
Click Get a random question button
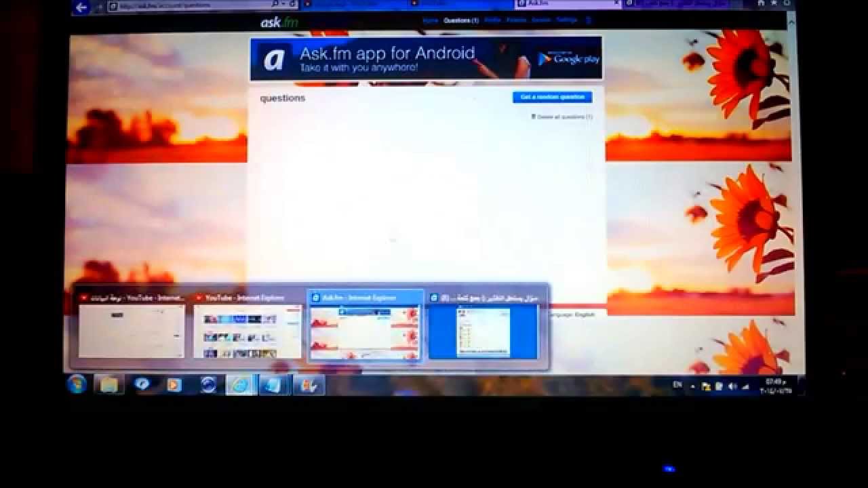[x=552, y=97]
